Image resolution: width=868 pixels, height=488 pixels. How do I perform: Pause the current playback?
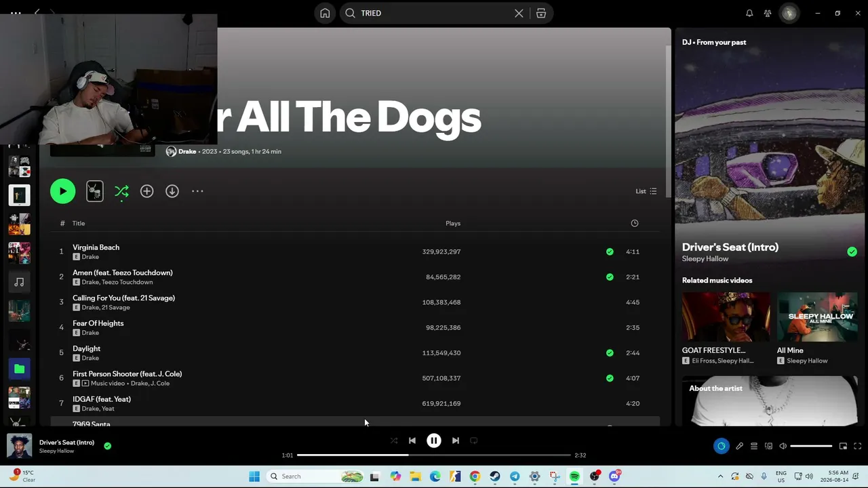point(434,441)
